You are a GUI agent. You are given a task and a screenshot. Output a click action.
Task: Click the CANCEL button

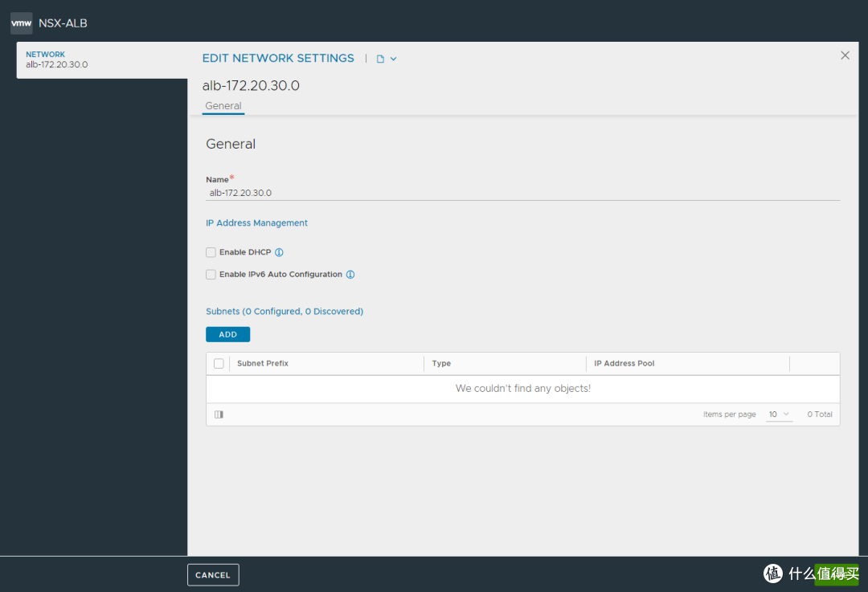click(x=213, y=575)
